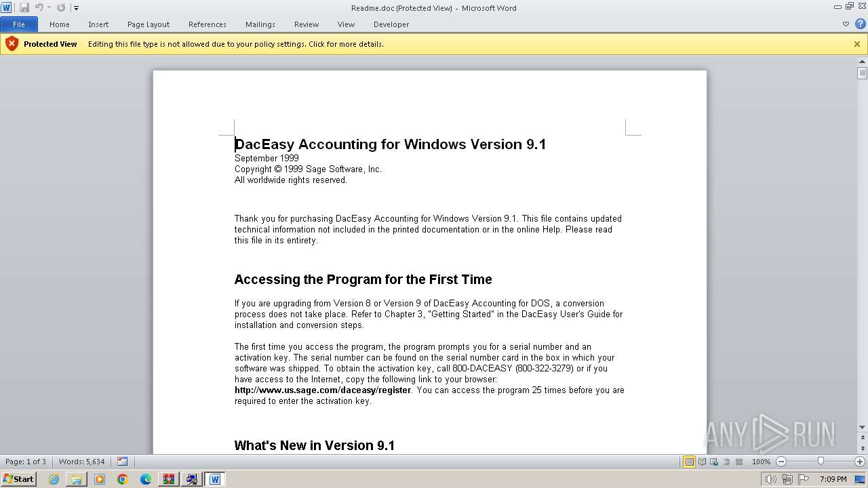The image size is (868, 488).
Task: Select the Print Layout view
Action: click(689, 462)
